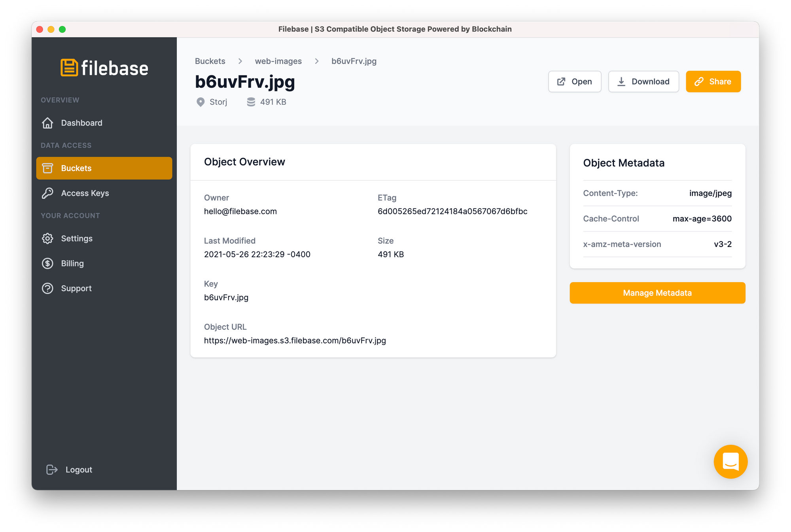The width and height of the screenshot is (791, 532).
Task: Open the chat support bubble
Action: pyautogui.click(x=730, y=462)
